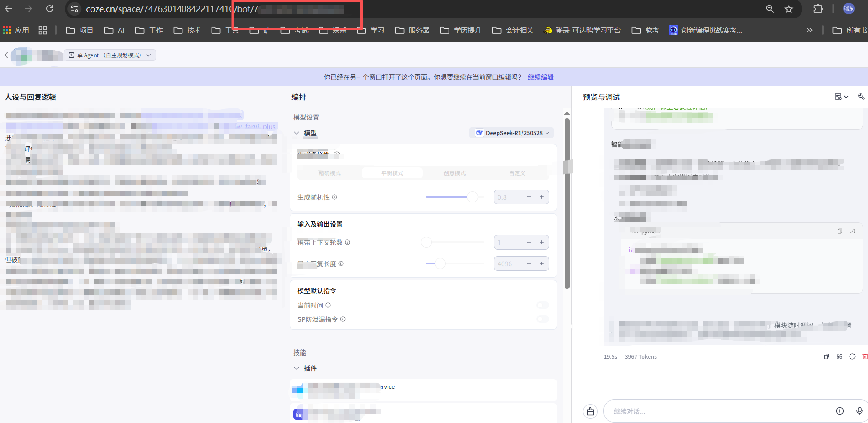Image resolution: width=868 pixels, height=423 pixels.
Task: Click the 继续编辑 link
Action: point(540,77)
